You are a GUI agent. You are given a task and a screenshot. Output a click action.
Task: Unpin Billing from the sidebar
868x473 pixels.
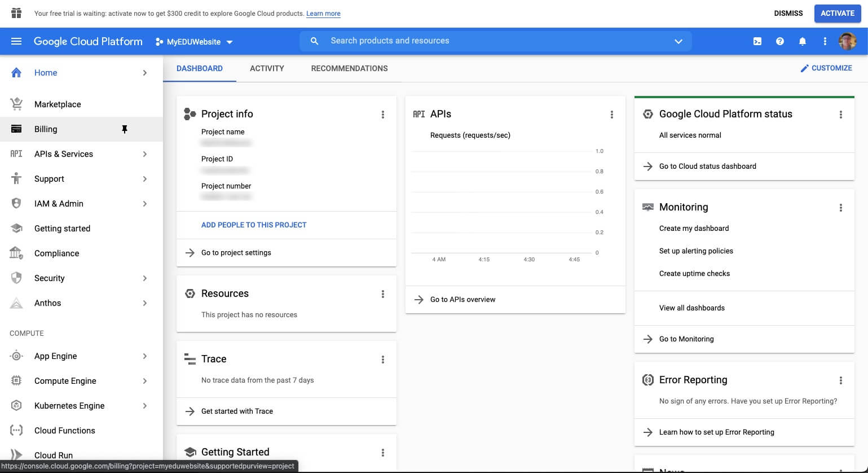(125, 129)
